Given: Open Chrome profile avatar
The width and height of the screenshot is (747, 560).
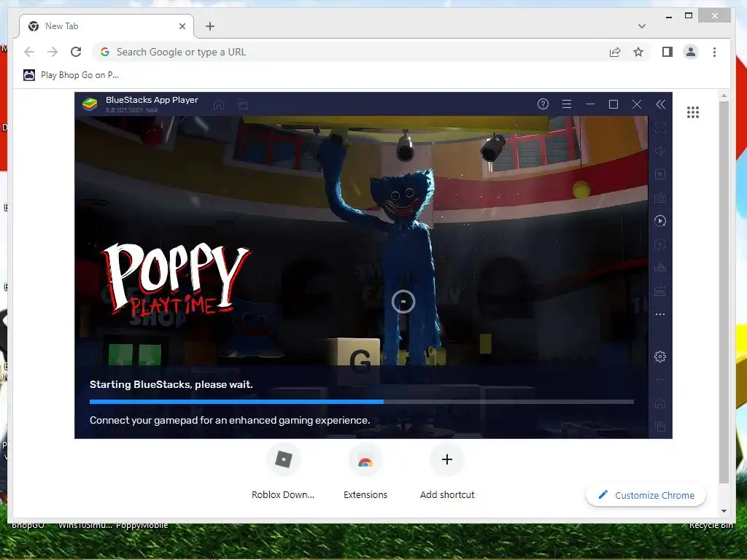Looking at the screenshot, I should click(691, 52).
